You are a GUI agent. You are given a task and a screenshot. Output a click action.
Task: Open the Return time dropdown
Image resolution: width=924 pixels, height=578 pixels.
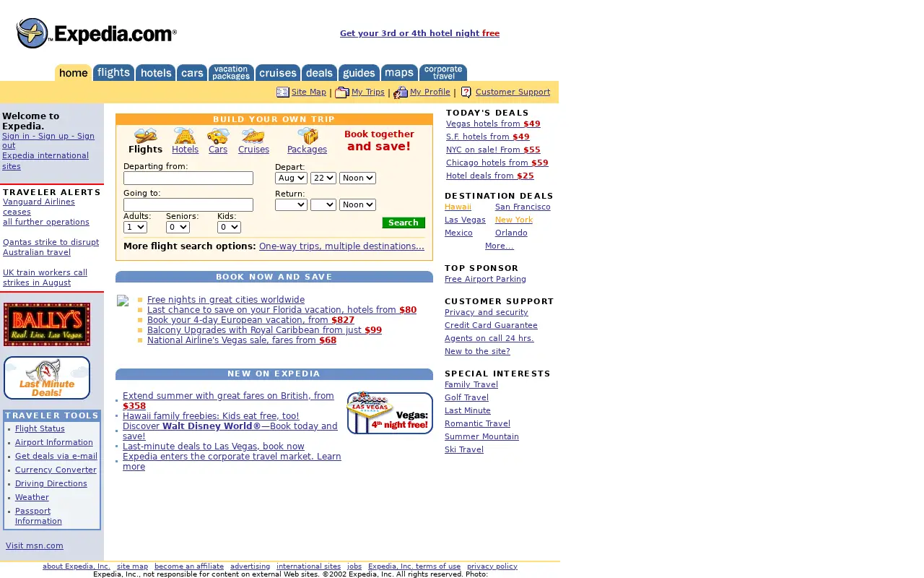(x=357, y=204)
